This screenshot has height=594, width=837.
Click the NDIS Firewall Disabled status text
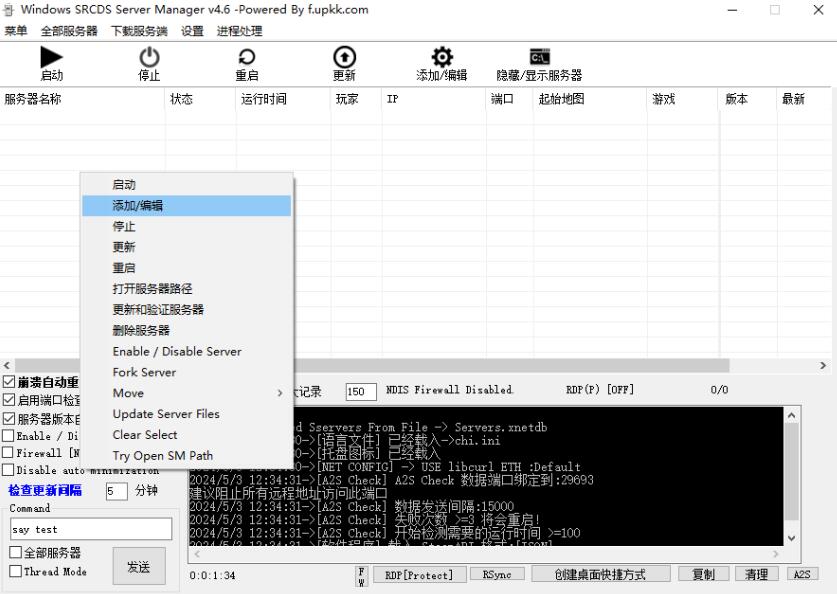point(449,390)
